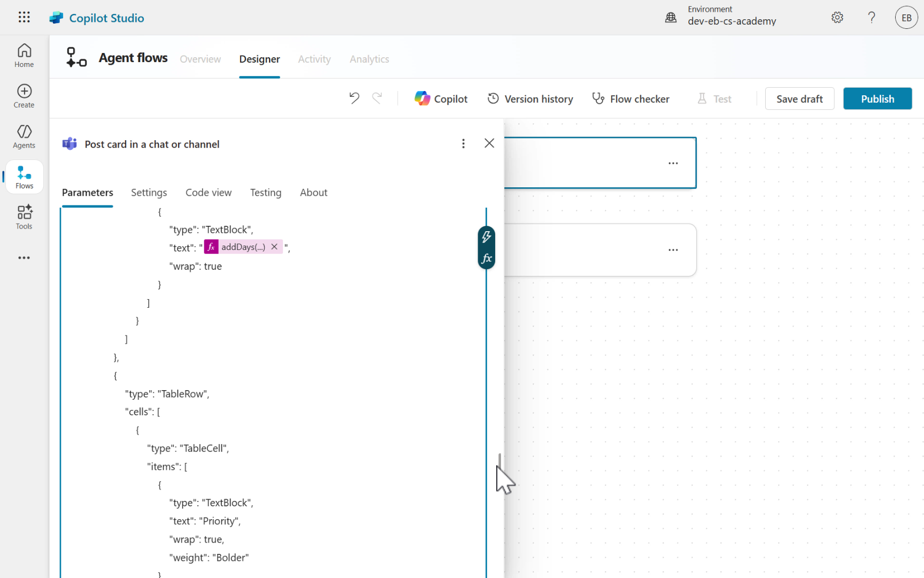Remove the addDays expression token

point(274,247)
